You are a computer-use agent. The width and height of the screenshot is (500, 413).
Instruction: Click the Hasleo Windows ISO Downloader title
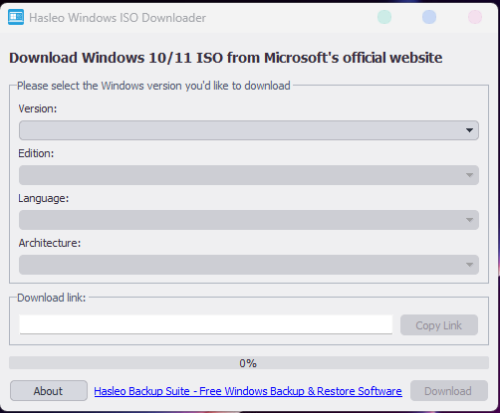117,18
